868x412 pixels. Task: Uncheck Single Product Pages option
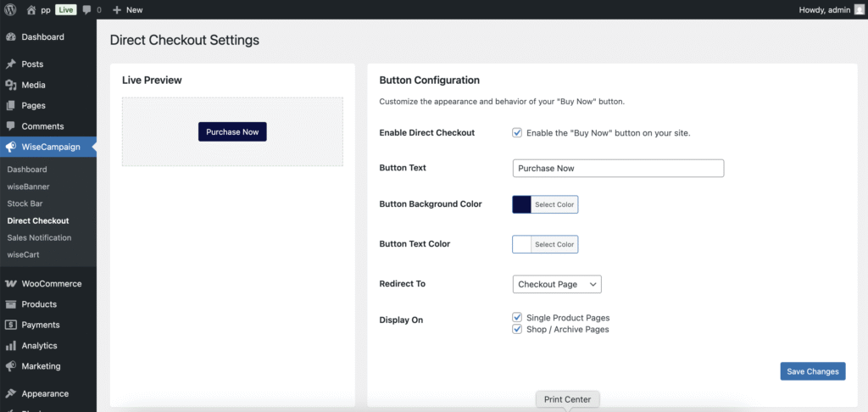tap(517, 317)
